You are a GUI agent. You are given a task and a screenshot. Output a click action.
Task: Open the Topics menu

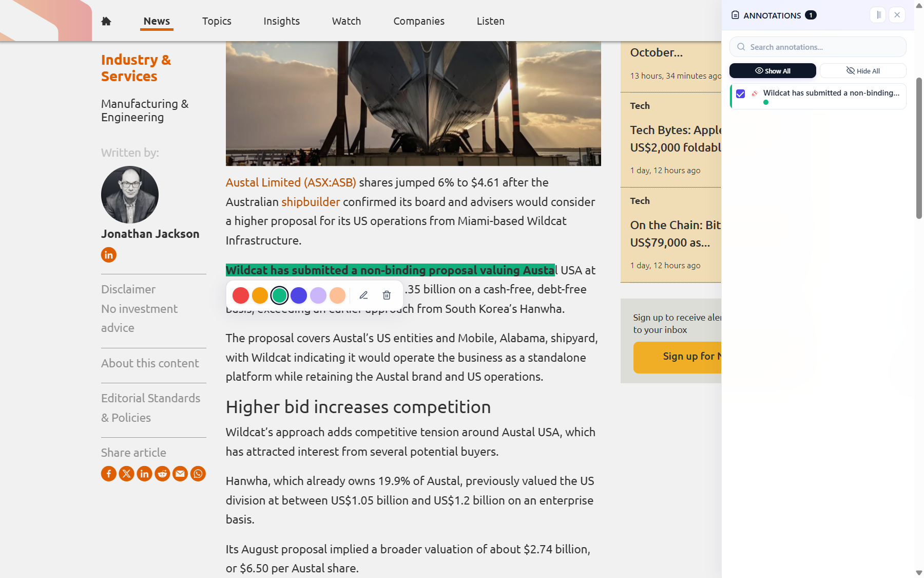click(x=217, y=21)
